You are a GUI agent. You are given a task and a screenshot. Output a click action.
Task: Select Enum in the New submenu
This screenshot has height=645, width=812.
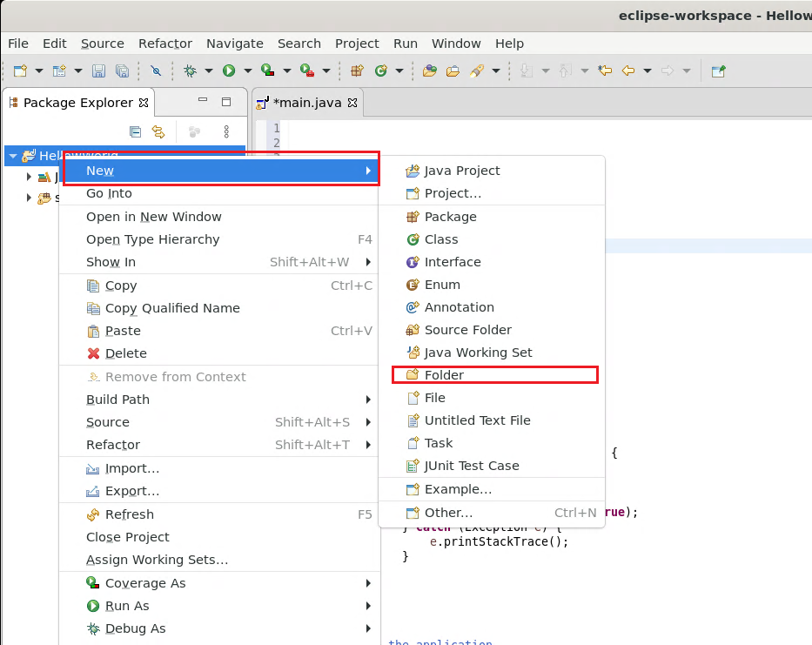492,285
